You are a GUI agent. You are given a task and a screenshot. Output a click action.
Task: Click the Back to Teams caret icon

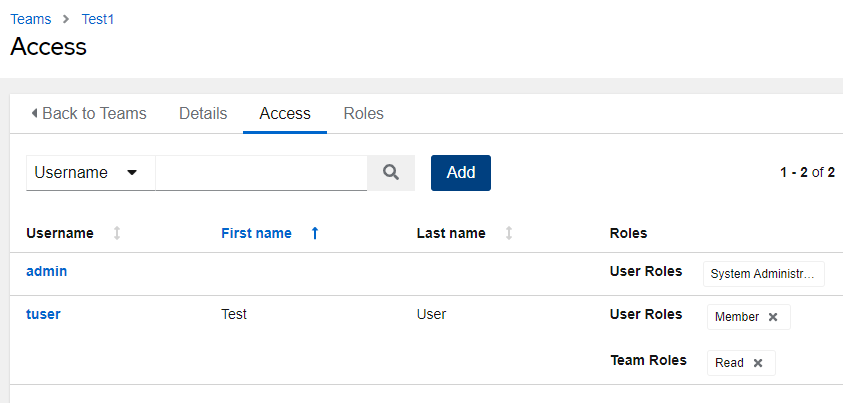click(x=34, y=113)
